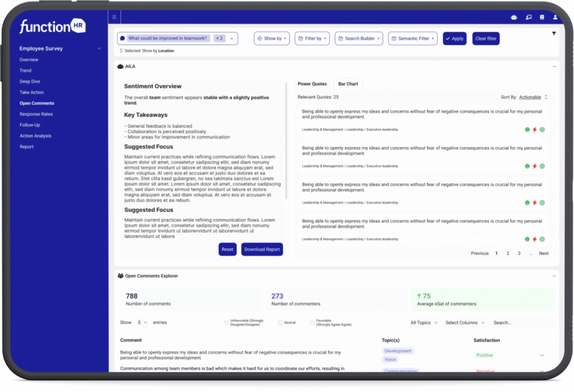Click the green target icon on first quote
Screen dimensions: 574x392
tap(542, 130)
